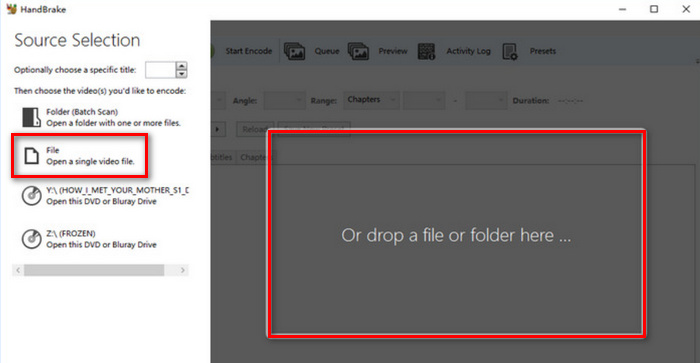Minimize the HandBrake window
Screen dimensions: 700x363
[x=622, y=9]
